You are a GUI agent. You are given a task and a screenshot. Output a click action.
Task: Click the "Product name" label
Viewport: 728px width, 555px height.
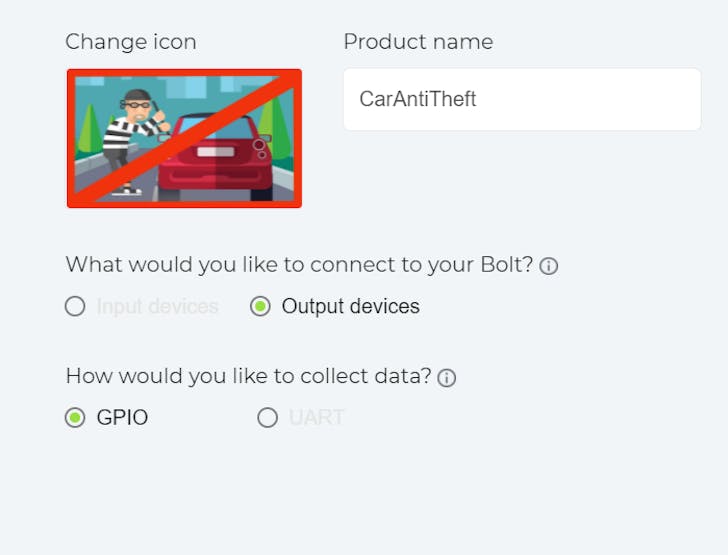[418, 42]
